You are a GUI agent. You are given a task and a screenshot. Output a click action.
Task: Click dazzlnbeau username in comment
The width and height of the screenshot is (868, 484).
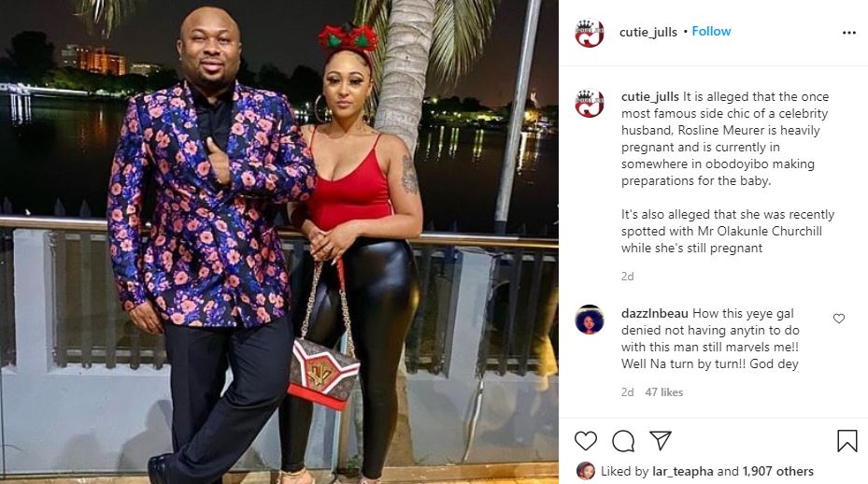coord(655,313)
